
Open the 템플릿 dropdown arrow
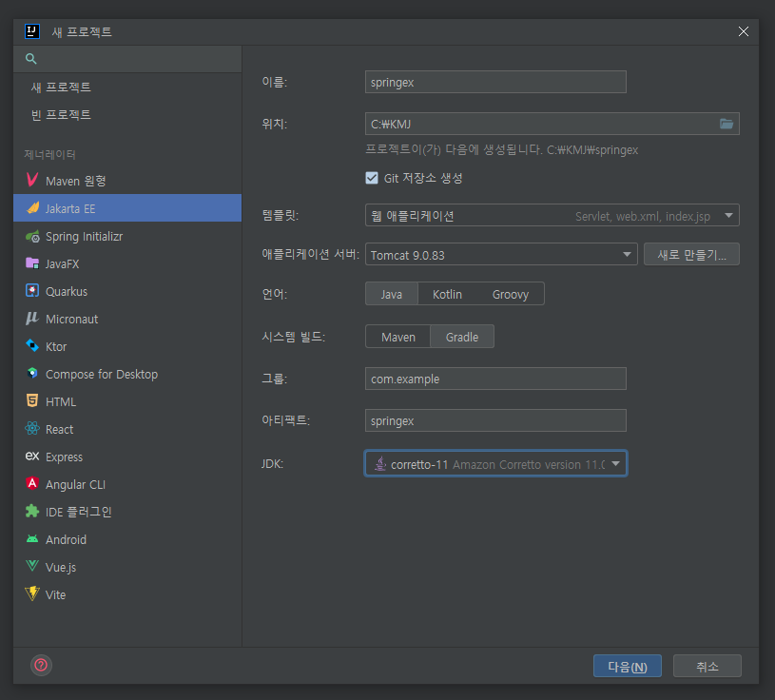(x=728, y=216)
